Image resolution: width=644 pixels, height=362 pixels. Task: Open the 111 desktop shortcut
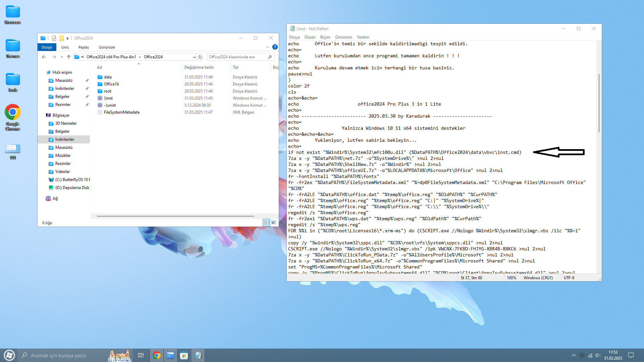click(13, 152)
